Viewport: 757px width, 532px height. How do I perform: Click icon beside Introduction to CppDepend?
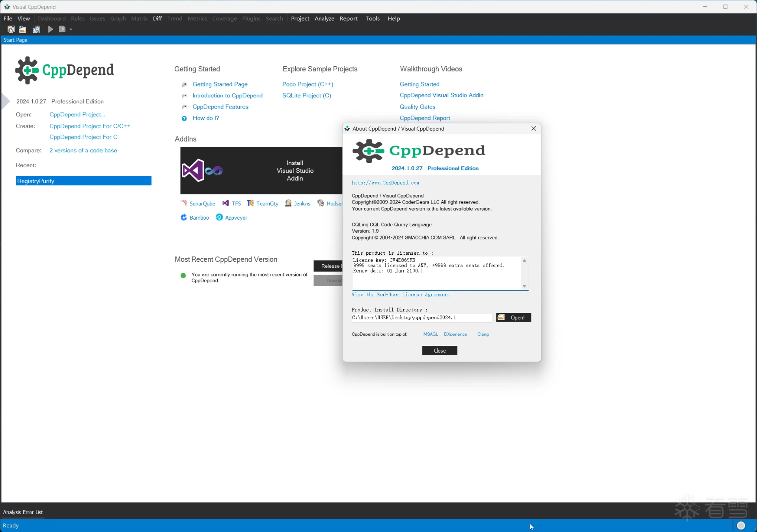click(x=184, y=96)
